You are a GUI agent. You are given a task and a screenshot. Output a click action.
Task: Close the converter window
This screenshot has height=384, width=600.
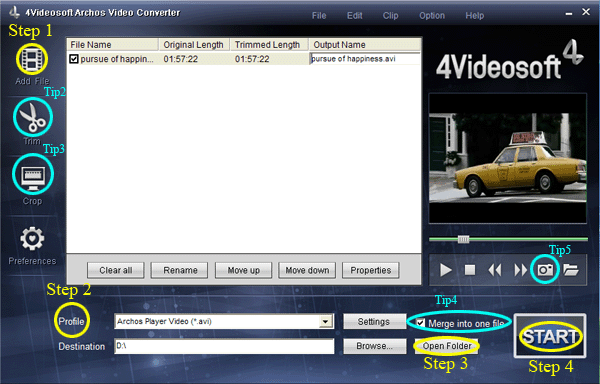pos(586,12)
